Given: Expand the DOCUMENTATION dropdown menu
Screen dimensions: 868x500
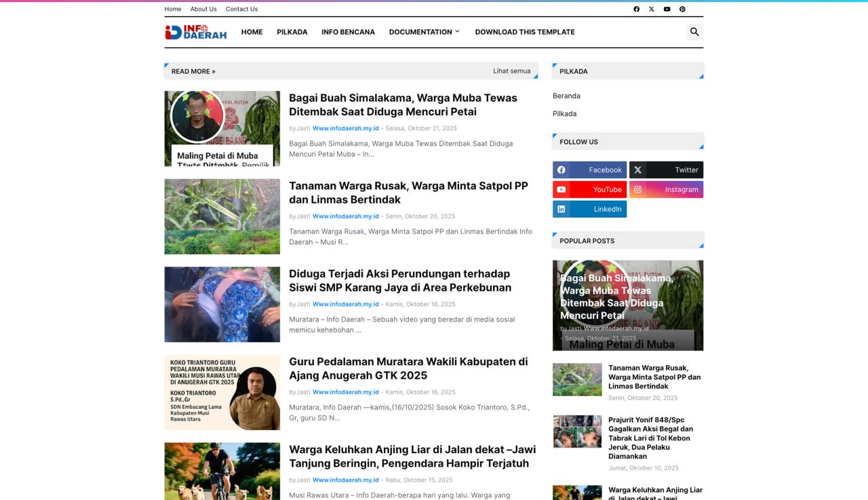Looking at the screenshot, I should (x=423, y=31).
